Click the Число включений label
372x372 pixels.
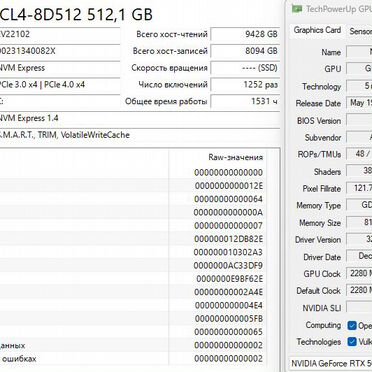(173, 84)
